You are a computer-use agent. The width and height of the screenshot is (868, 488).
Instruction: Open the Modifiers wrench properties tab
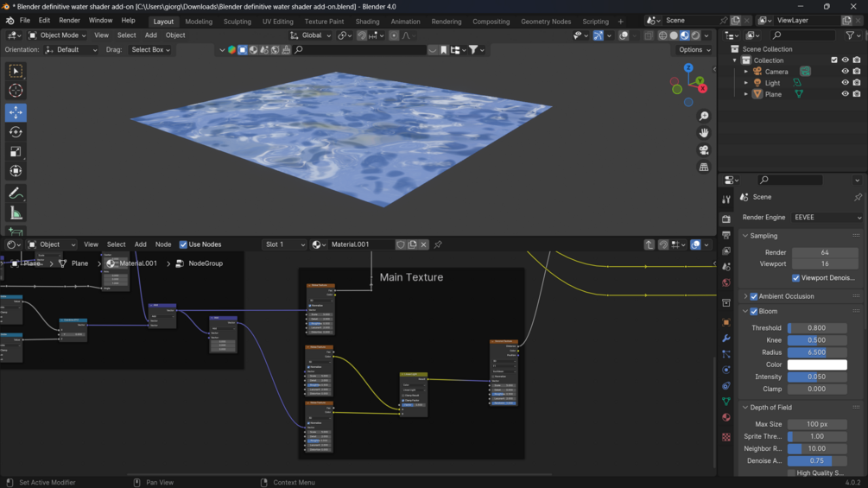point(726,338)
